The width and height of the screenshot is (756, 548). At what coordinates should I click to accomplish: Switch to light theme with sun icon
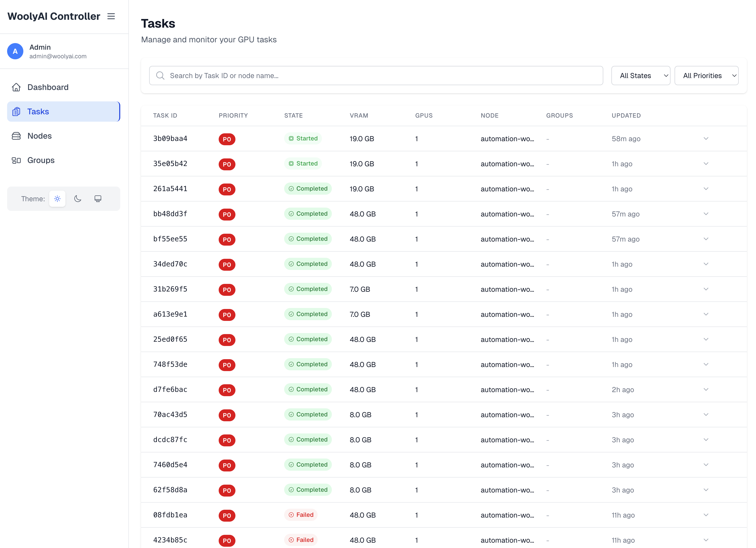57,199
